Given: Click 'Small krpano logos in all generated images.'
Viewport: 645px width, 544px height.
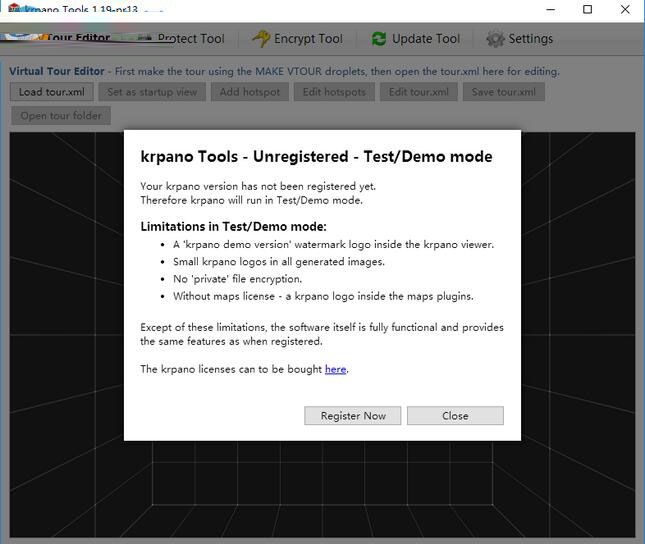Looking at the screenshot, I should pyautogui.click(x=279, y=262).
